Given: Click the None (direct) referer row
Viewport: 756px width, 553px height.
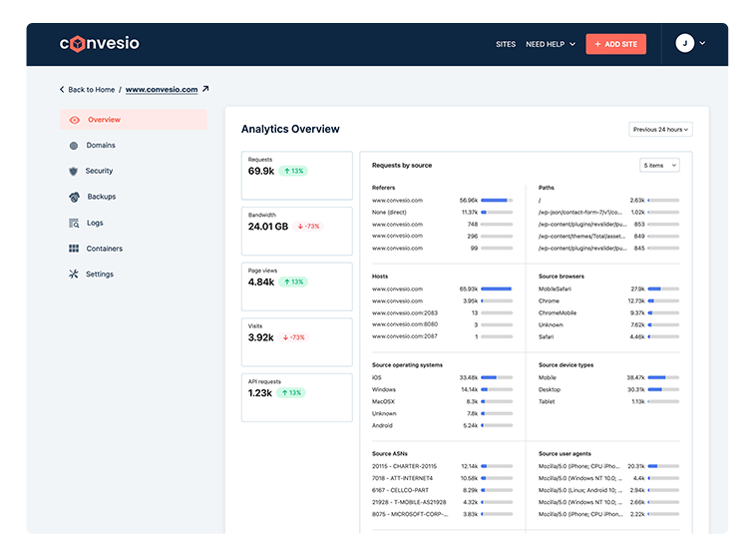Looking at the screenshot, I should (x=442, y=213).
